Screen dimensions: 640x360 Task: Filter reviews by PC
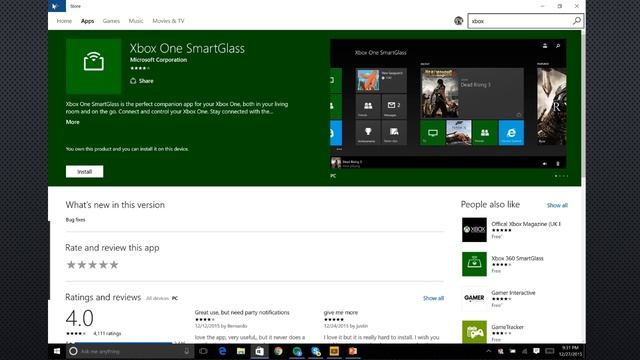tap(175, 298)
